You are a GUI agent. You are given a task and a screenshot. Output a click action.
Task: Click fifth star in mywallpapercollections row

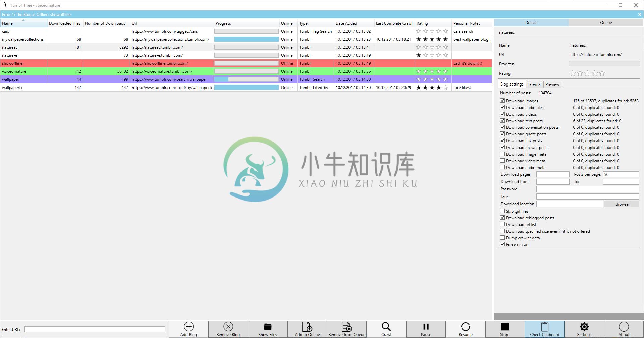[445, 39]
